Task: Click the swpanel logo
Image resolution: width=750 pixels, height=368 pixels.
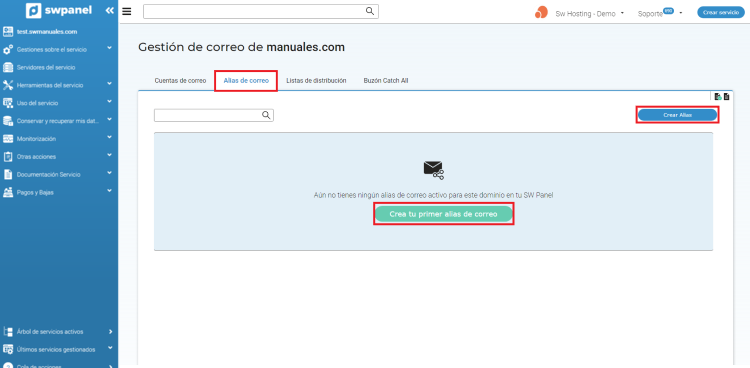Action: (x=59, y=11)
